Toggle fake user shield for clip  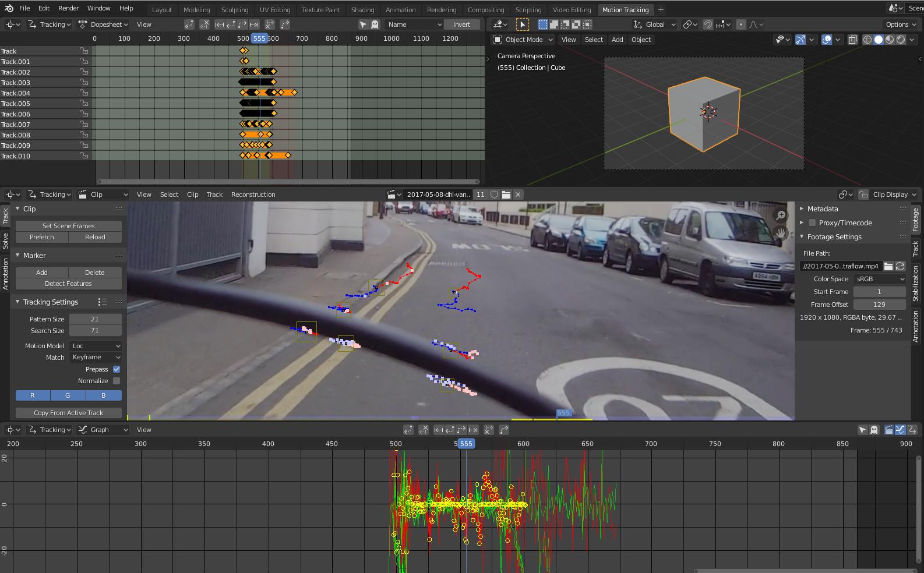click(x=495, y=194)
